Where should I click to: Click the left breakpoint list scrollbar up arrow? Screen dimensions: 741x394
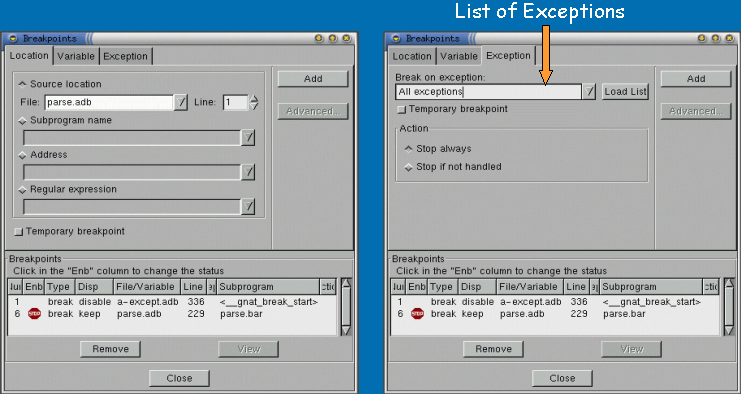[x=346, y=283]
